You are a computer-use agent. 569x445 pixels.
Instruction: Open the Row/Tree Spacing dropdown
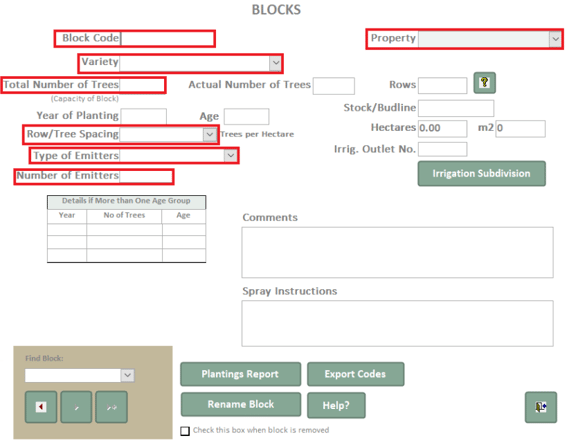(x=210, y=135)
